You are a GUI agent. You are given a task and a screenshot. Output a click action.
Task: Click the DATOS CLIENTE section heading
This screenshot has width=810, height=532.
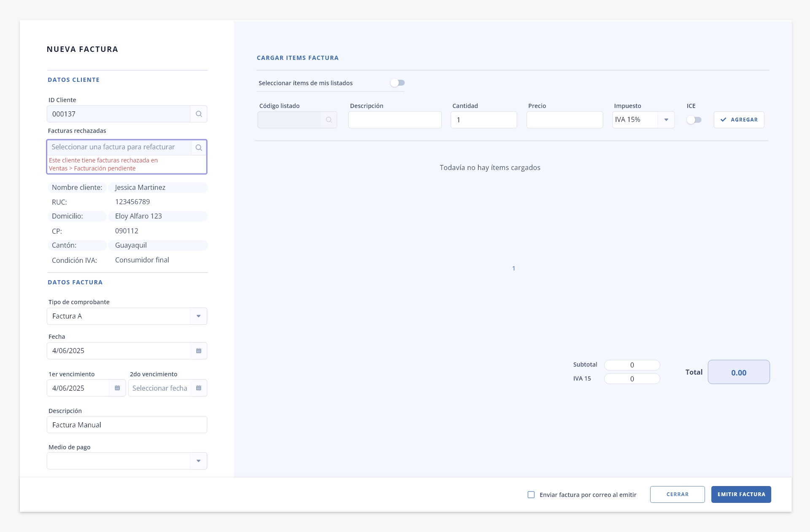(x=73, y=80)
